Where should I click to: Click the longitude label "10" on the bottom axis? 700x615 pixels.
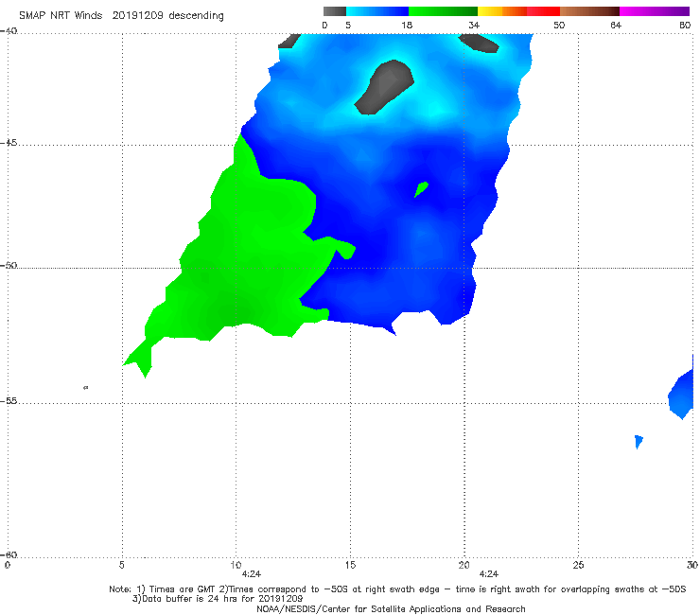click(x=236, y=566)
